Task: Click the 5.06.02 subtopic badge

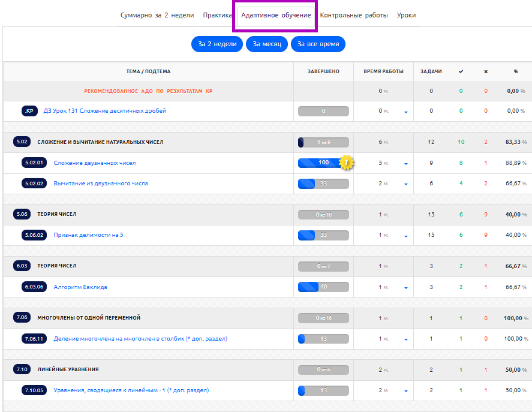Action: pyautogui.click(x=34, y=235)
